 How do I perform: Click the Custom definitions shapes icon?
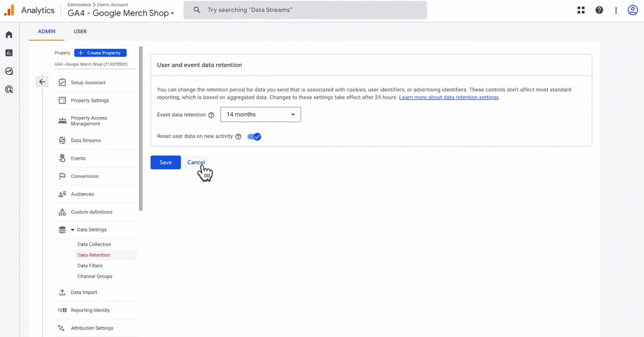(x=62, y=212)
